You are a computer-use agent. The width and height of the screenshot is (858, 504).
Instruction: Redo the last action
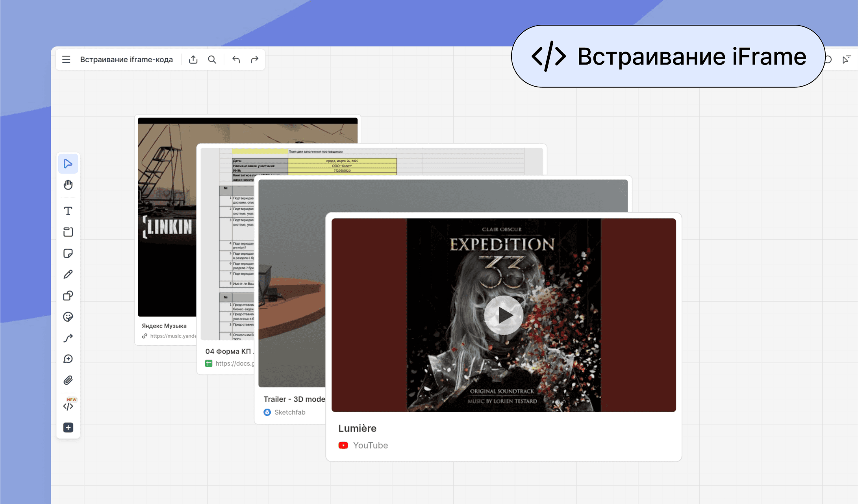pyautogui.click(x=255, y=59)
